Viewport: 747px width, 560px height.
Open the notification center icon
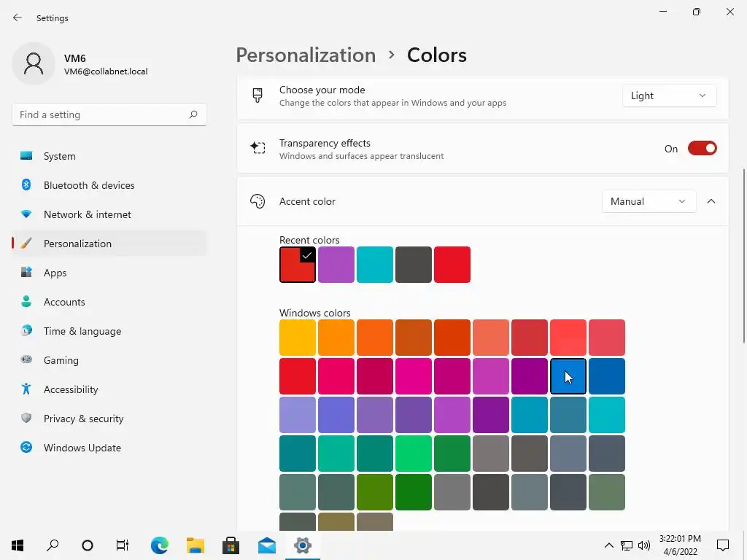tap(723, 545)
